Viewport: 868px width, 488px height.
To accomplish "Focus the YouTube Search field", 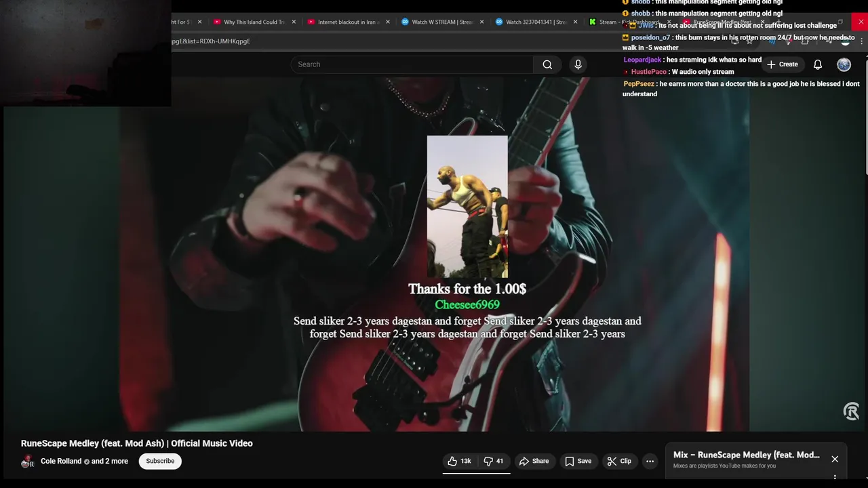I will pyautogui.click(x=412, y=64).
